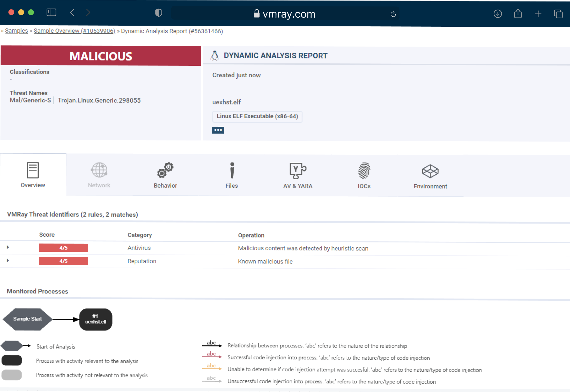Expand the Antivirus threat identifier row
Image resolution: width=570 pixels, height=392 pixels.
pos(8,247)
